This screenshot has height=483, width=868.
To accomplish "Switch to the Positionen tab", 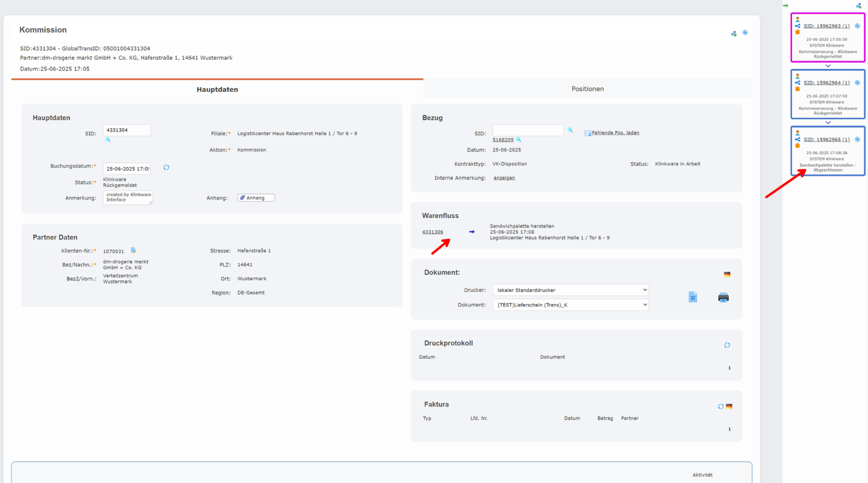I will (x=587, y=89).
